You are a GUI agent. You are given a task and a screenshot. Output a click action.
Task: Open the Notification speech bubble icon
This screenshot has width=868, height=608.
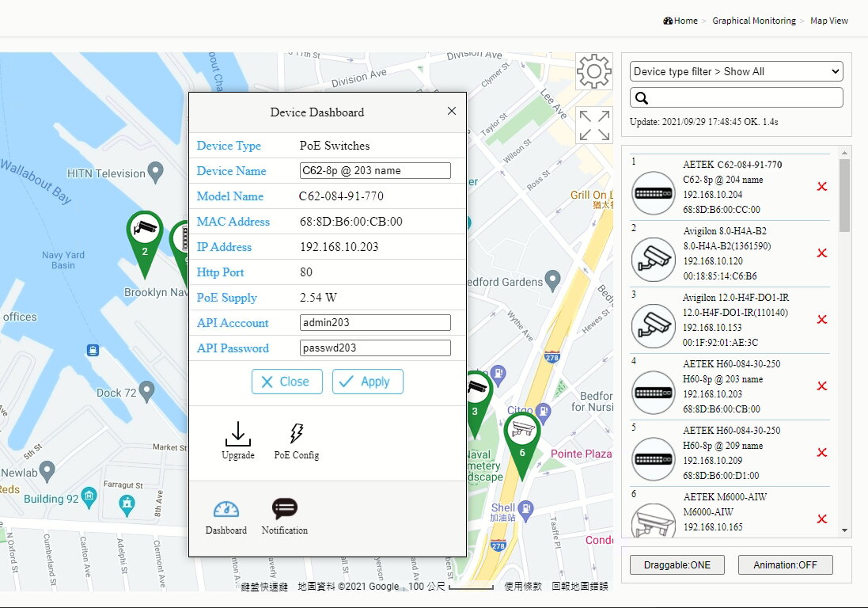pos(285,508)
